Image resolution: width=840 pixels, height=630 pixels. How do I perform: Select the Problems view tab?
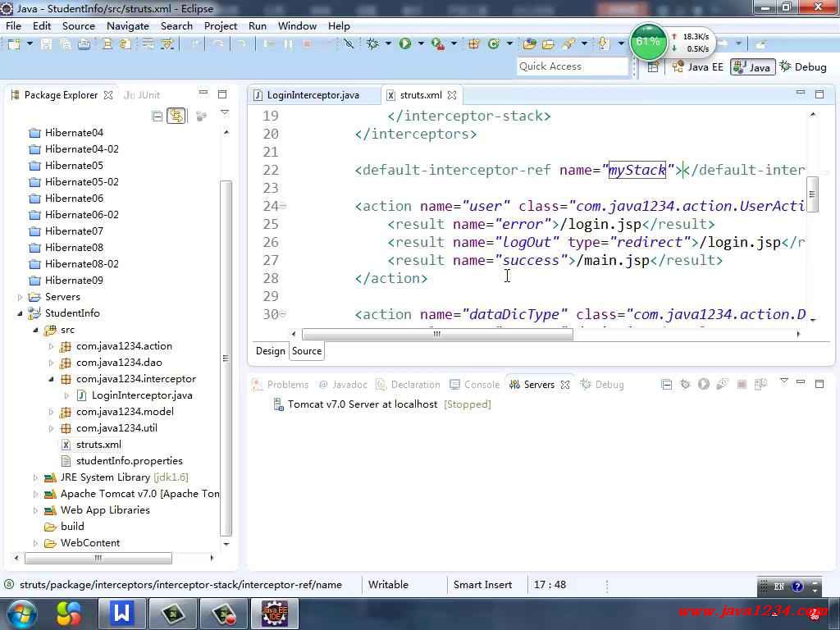click(x=281, y=385)
